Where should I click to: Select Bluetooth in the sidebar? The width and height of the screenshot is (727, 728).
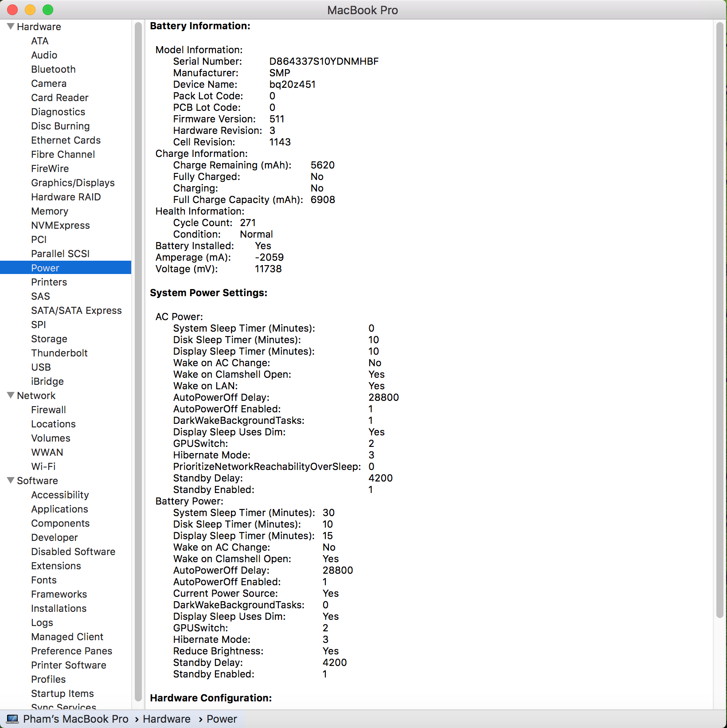tap(53, 69)
